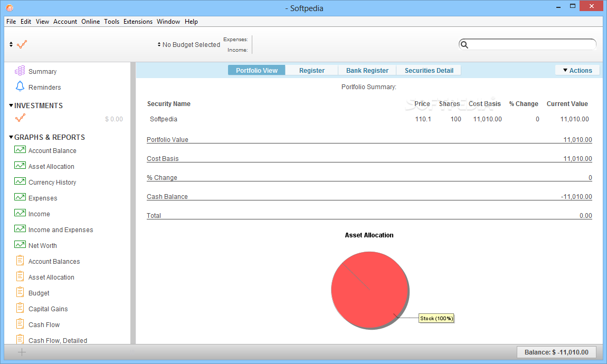Switch to the Portfolio View tab

point(257,70)
